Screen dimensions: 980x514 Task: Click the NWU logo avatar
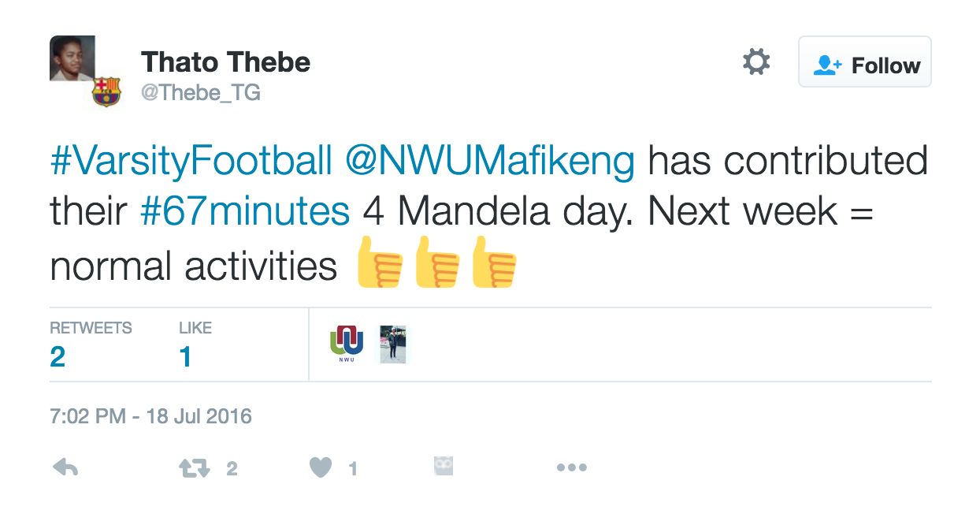click(x=347, y=344)
